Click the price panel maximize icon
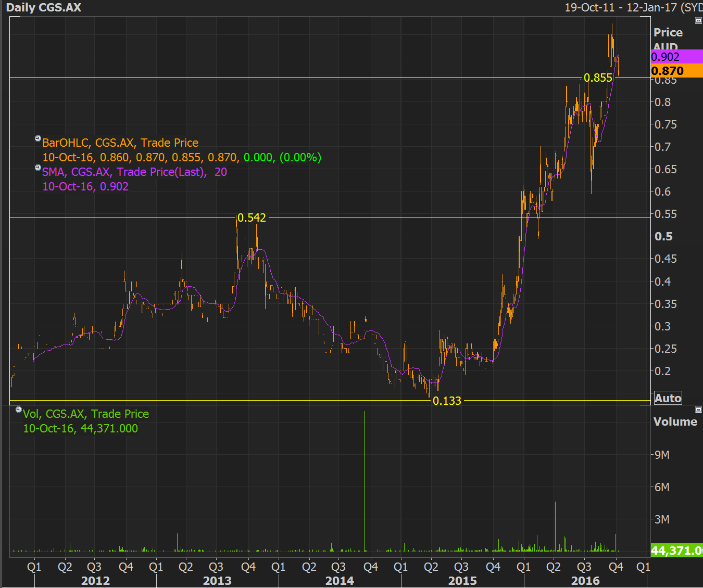The height and width of the screenshot is (588, 703). 699,21
